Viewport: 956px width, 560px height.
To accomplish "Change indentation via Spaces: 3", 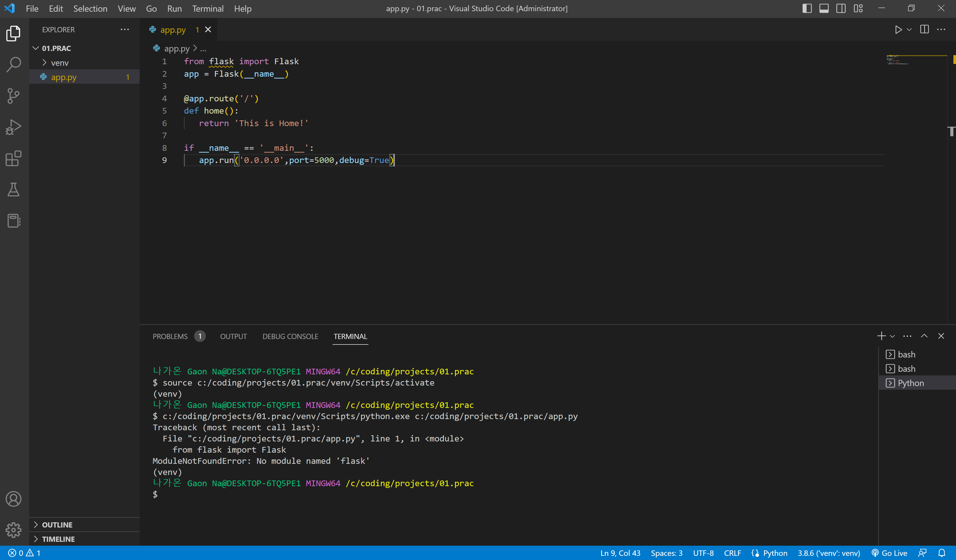I will (667, 553).
